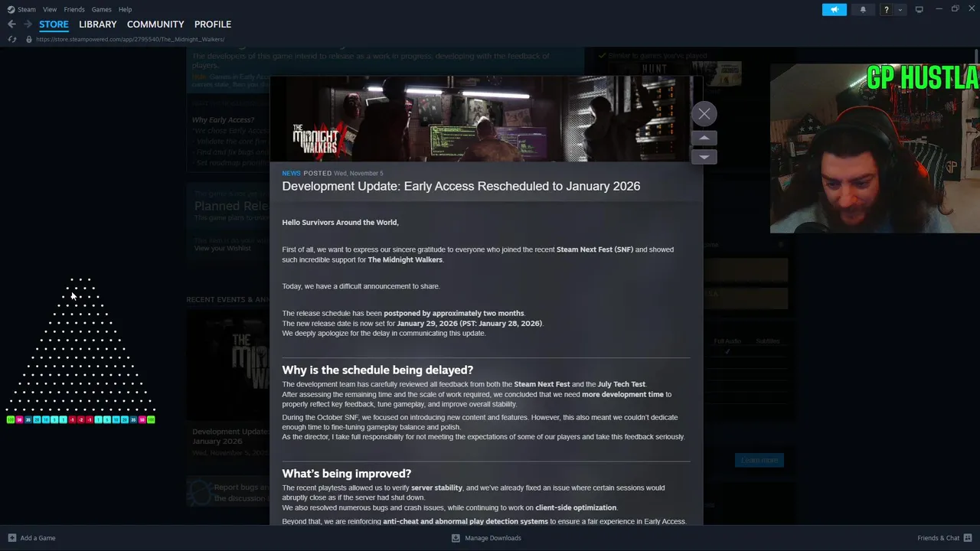
Task: Click the Learn more button behind the popup
Action: (759, 460)
